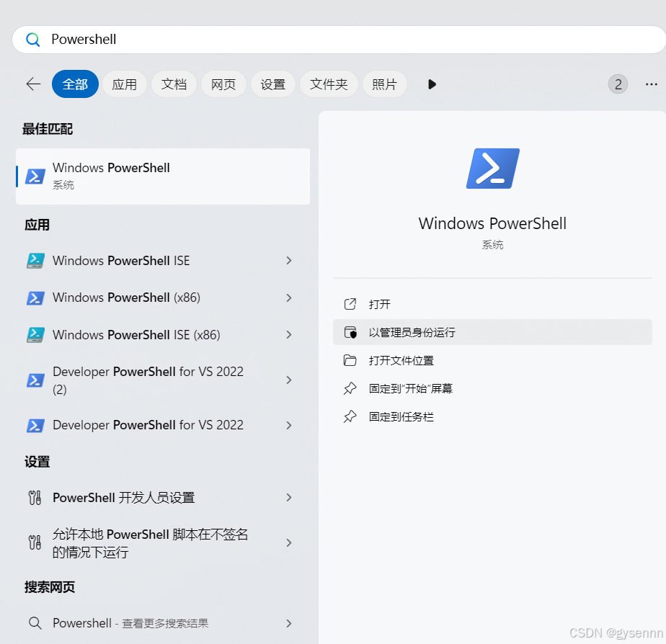Switch to the 照片 filter tab
Screen dimensions: 666x644
(384, 84)
